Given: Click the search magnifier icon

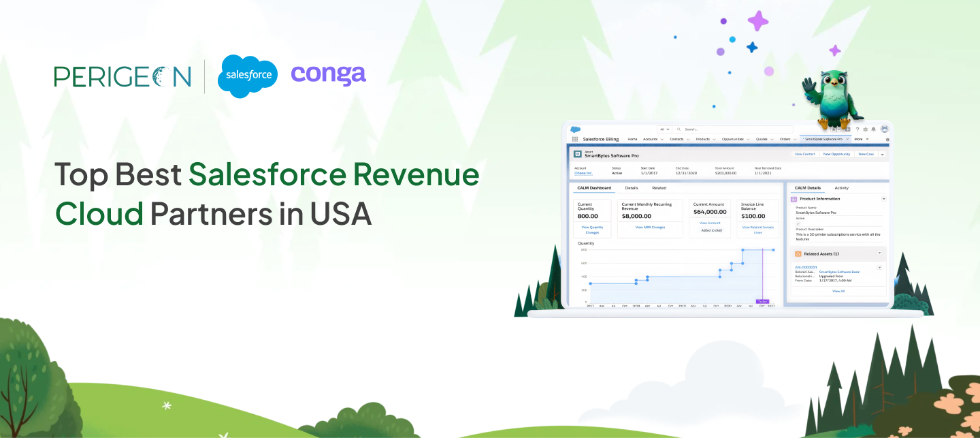Looking at the screenshot, I should [x=679, y=129].
